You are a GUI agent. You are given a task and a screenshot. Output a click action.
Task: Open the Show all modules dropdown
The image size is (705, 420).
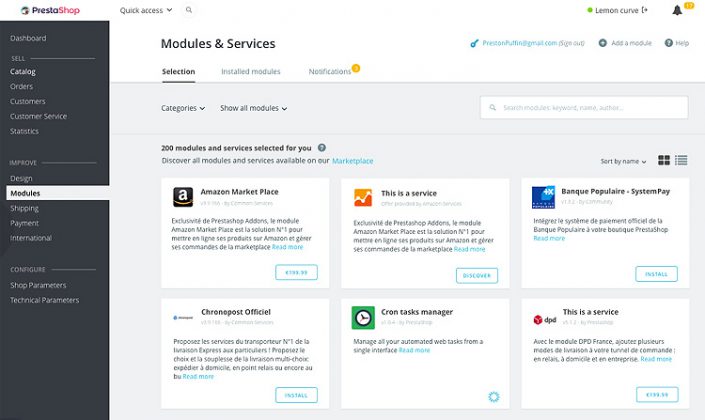click(253, 108)
